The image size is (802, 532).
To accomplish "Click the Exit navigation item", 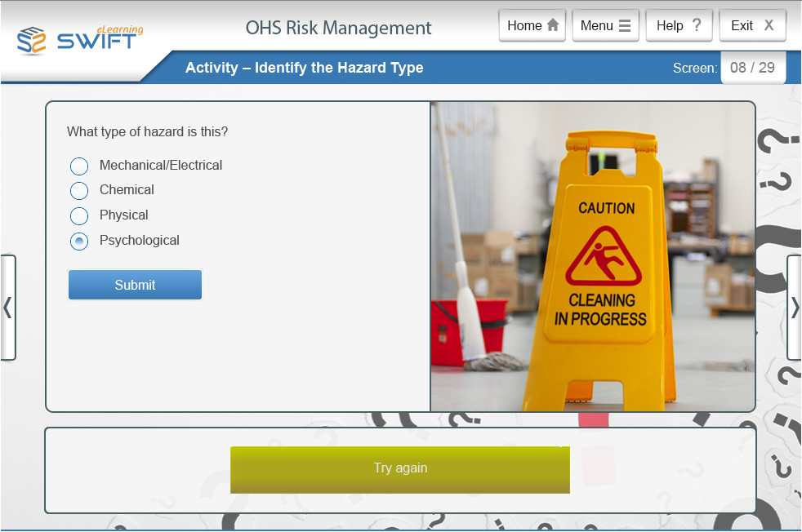I will click(752, 25).
